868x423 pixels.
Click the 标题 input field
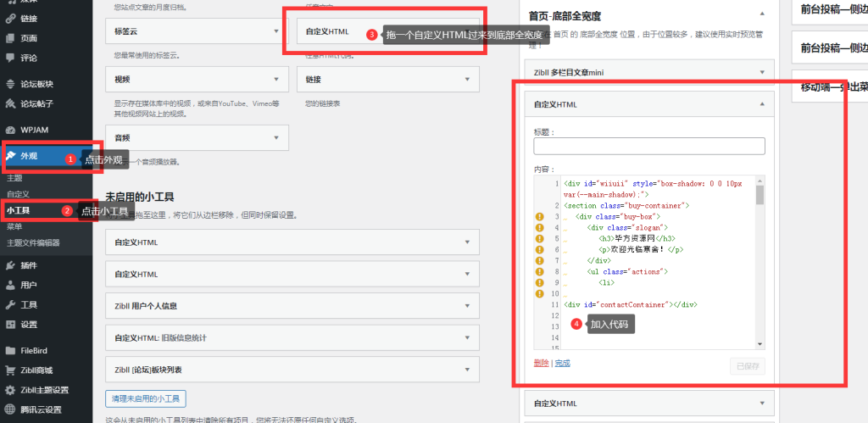[x=649, y=147]
